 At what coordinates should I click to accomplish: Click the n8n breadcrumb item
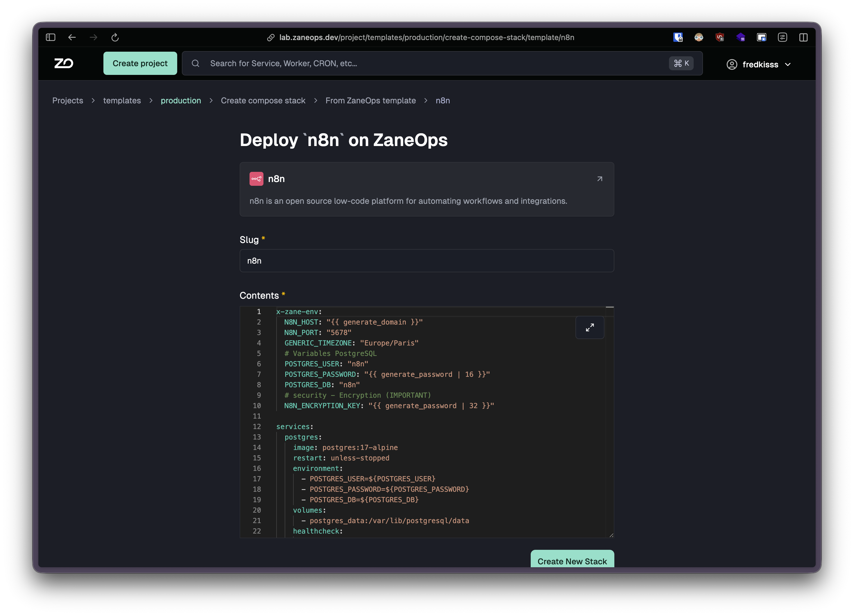[443, 100]
